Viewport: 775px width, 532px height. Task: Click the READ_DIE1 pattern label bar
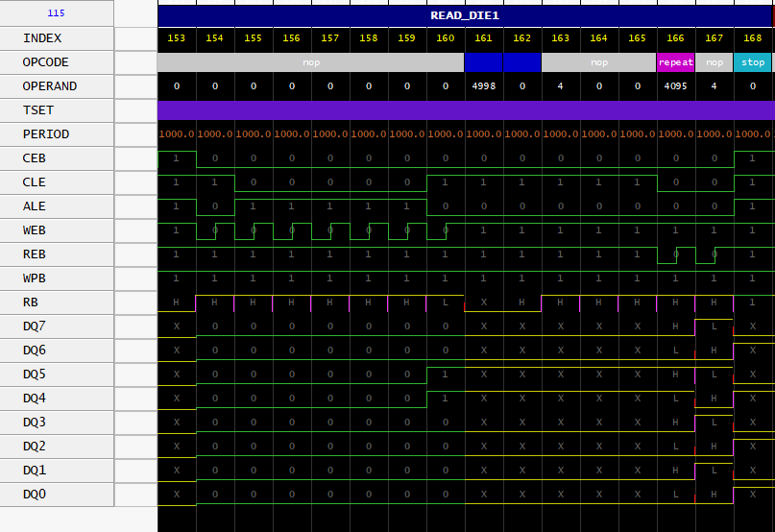(x=465, y=15)
